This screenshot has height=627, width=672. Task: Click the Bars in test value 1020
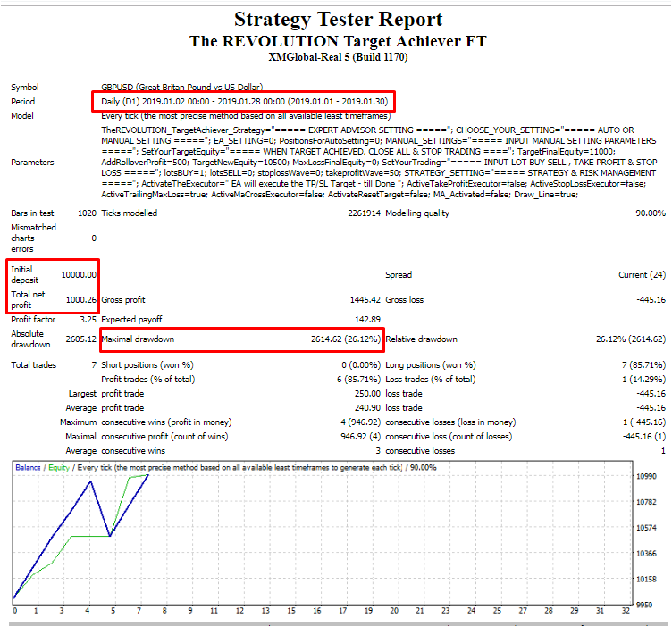tap(87, 213)
